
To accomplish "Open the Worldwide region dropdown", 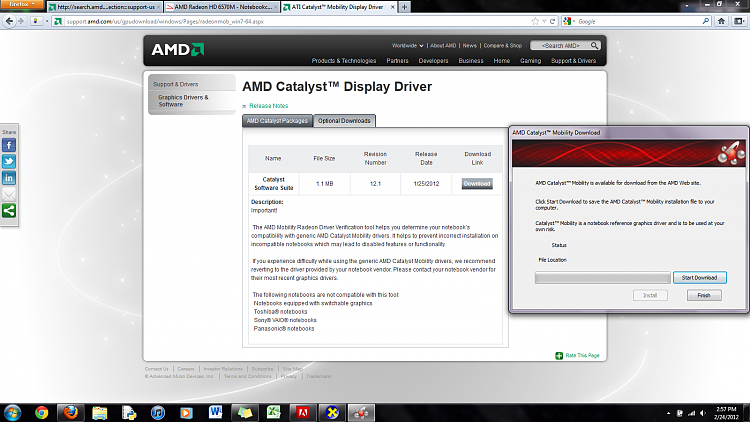I will (x=408, y=45).
